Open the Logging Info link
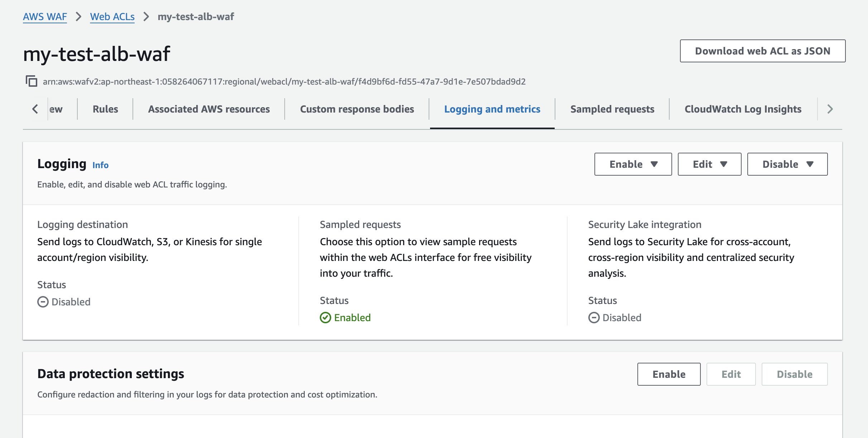Image resolution: width=868 pixels, height=438 pixels. (x=100, y=165)
